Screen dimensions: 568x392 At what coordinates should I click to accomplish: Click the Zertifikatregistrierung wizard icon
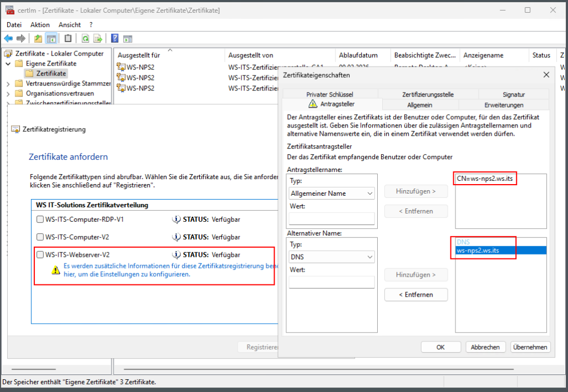coord(16,129)
